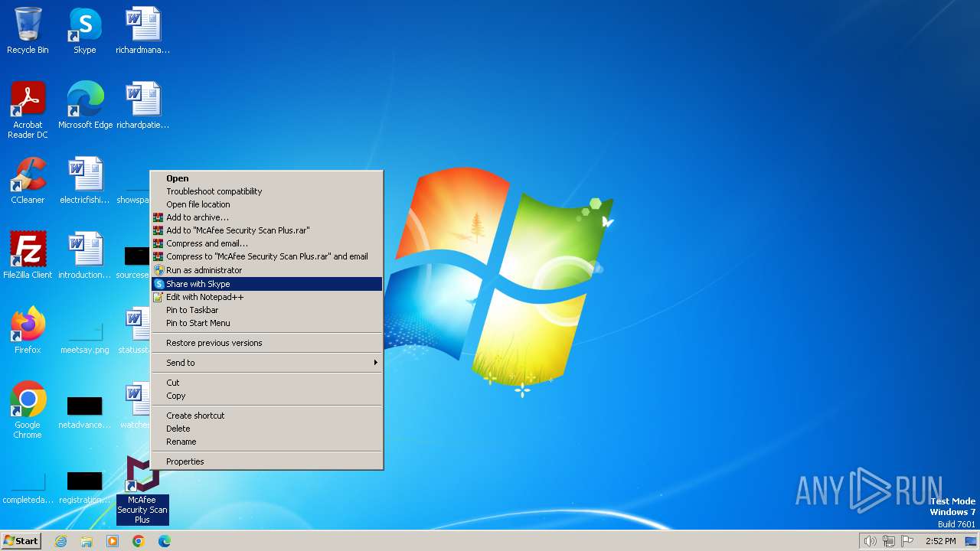Choose Pin to Start Menu
This screenshot has height=551, width=980.
click(266, 323)
